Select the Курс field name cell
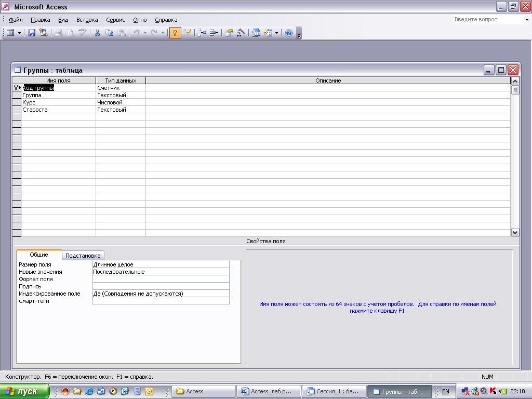532x399 pixels. pyautogui.click(x=58, y=102)
